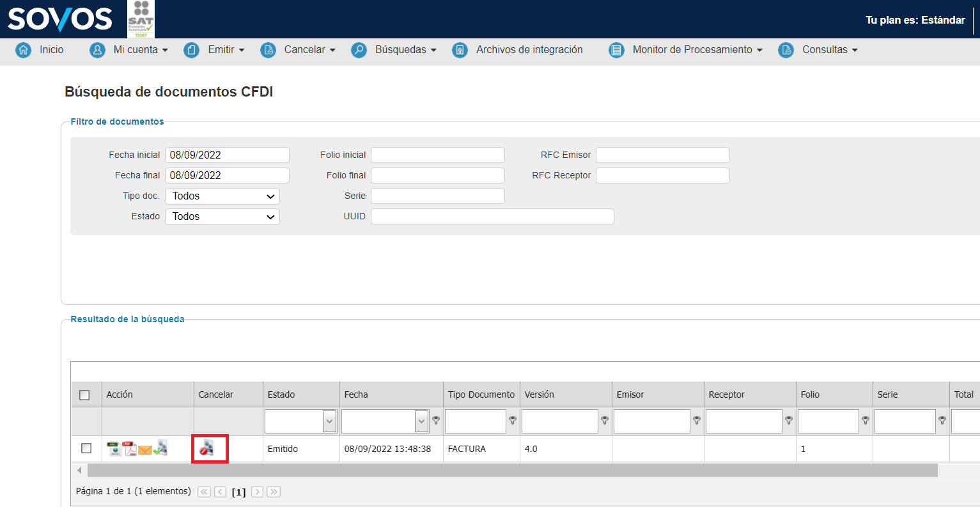This screenshot has width=980, height=507.
Task: Click the Cancelar menu icon in navbar
Action: [x=268, y=50]
